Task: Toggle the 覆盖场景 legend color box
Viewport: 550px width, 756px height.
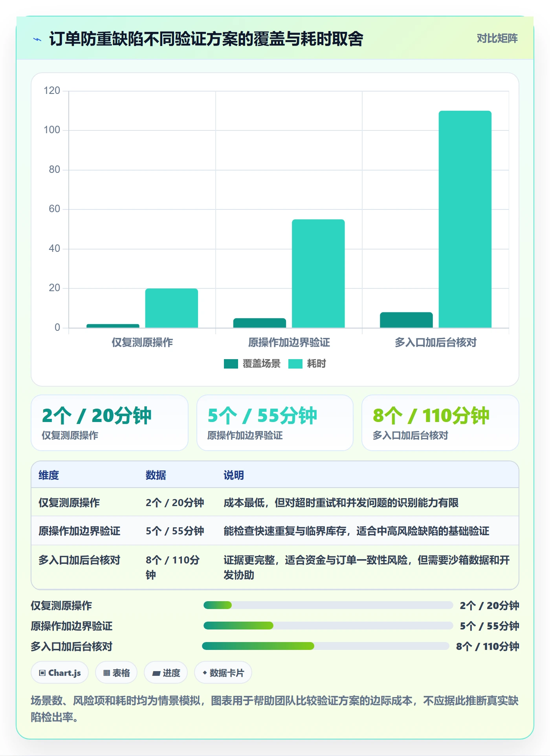Action: (x=231, y=364)
